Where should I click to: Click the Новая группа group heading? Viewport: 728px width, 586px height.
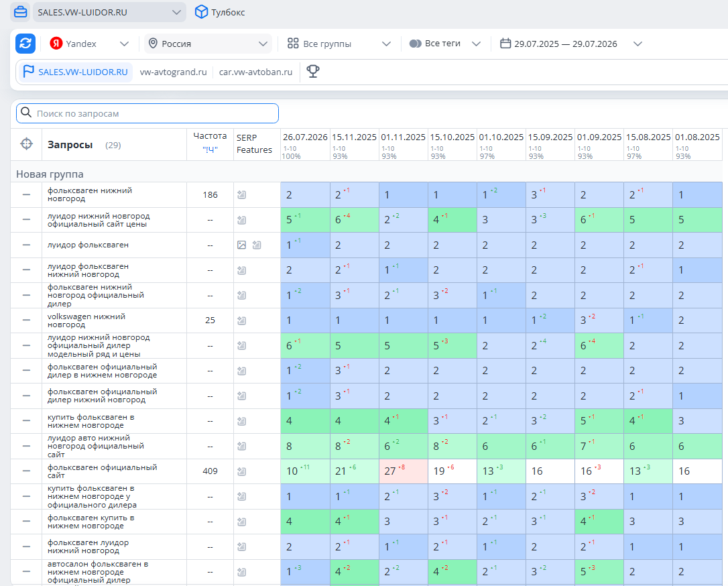tap(50, 174)
